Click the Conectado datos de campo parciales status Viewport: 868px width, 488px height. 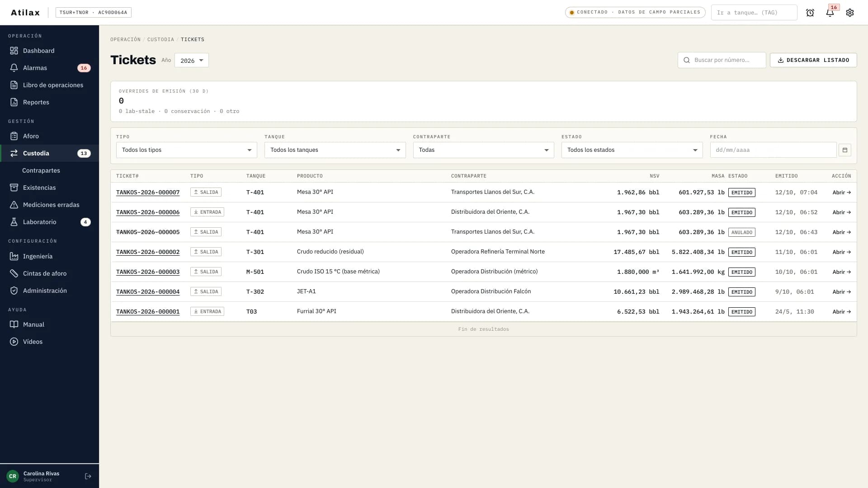pos(635,12)
